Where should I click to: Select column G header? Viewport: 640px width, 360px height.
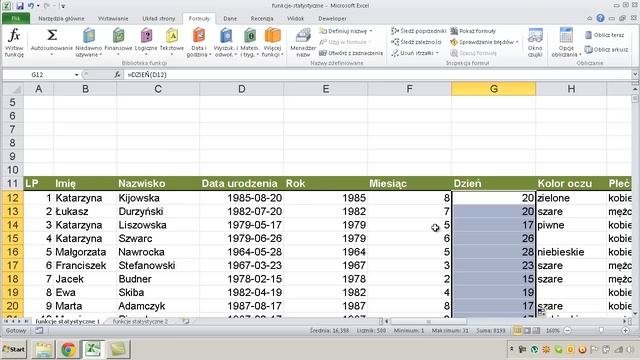(493, 89)
